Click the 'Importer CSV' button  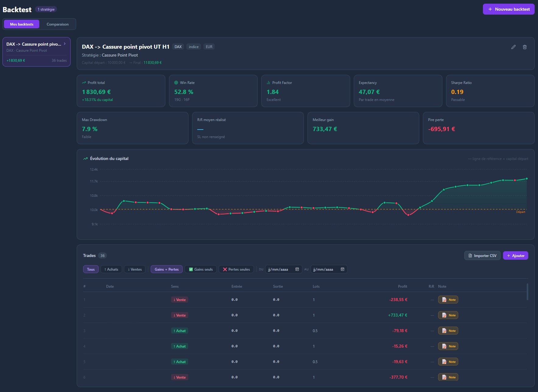(482, 255)
